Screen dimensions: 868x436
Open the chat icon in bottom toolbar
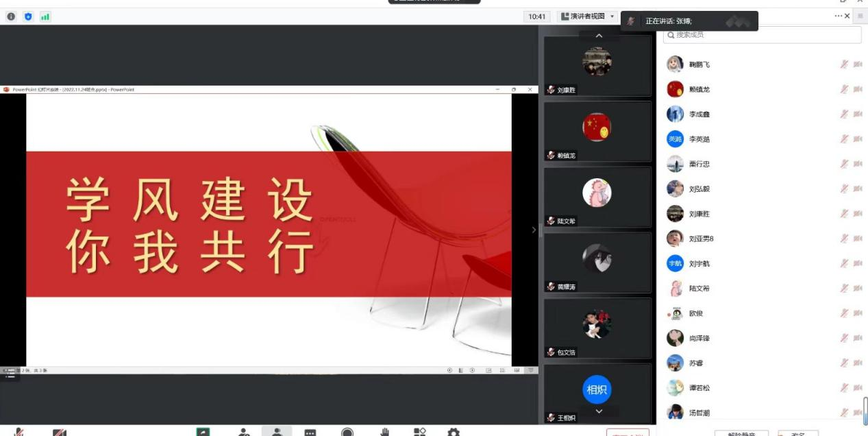(310, 433)
